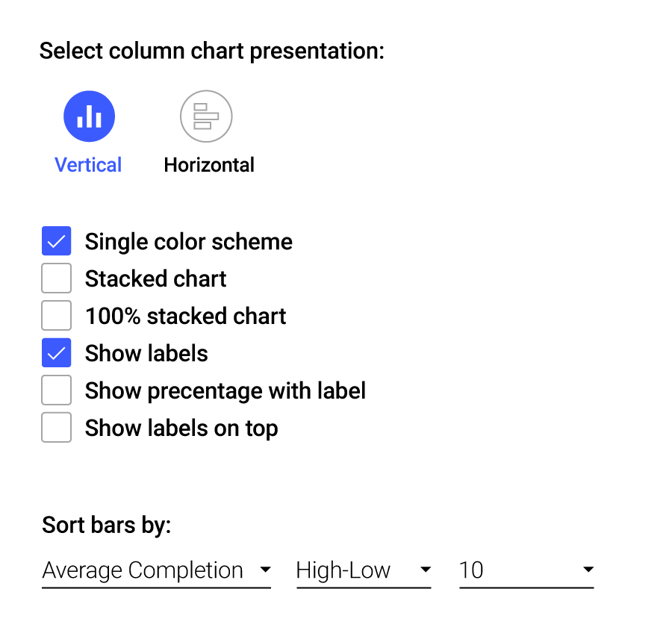Check the Show labels on top box
Screen dimensions: 672x642
(56, 427)
